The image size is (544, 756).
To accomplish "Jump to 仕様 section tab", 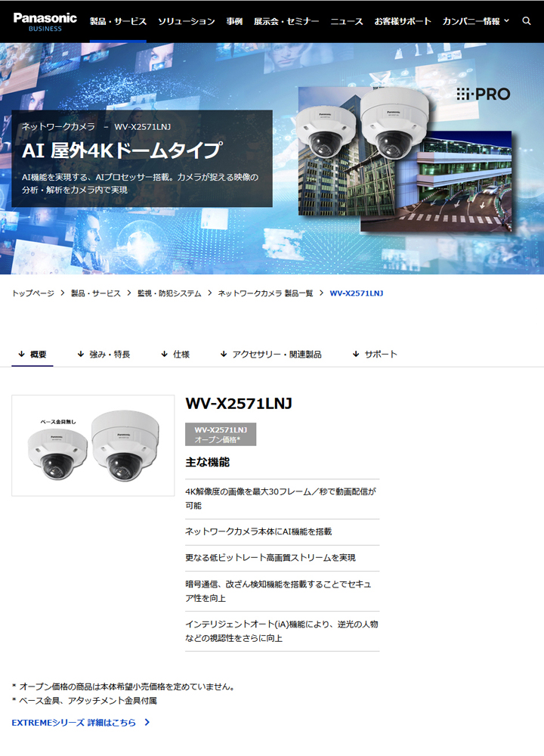I will pyautogui.click(x=175, y=355).
